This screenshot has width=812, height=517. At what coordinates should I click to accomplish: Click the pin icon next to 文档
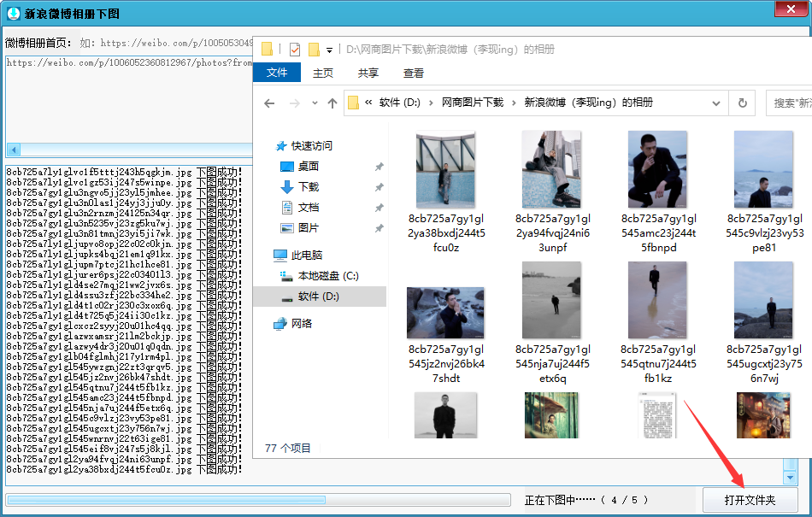pos(379,208)
